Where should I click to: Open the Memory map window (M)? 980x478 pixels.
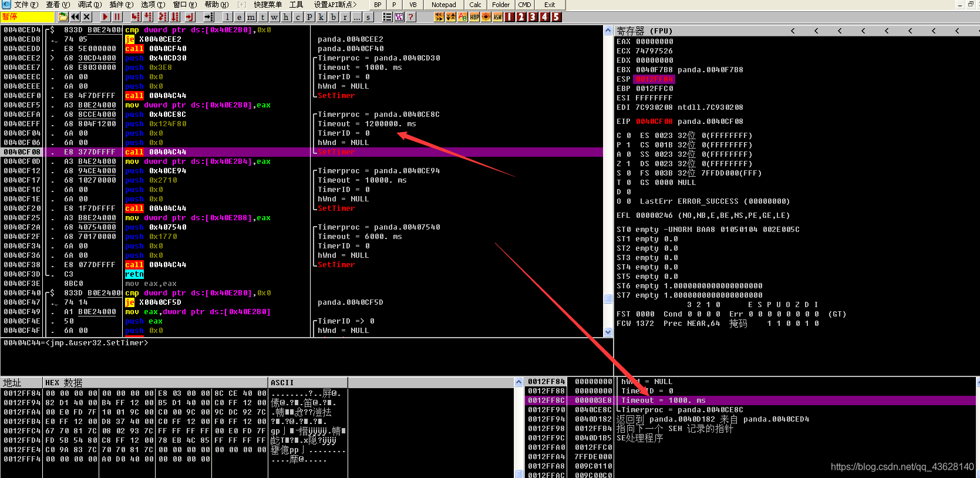click(x=251, y=17)
